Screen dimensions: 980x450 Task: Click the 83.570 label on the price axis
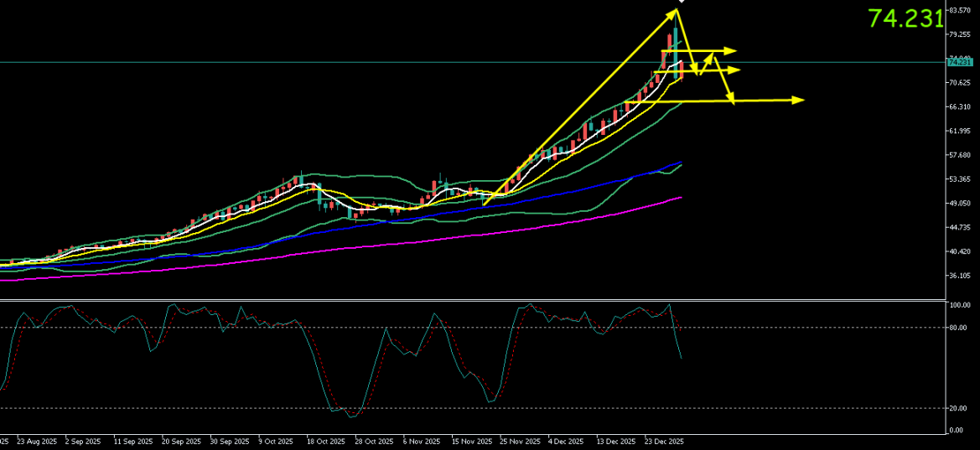pos(960,11)
